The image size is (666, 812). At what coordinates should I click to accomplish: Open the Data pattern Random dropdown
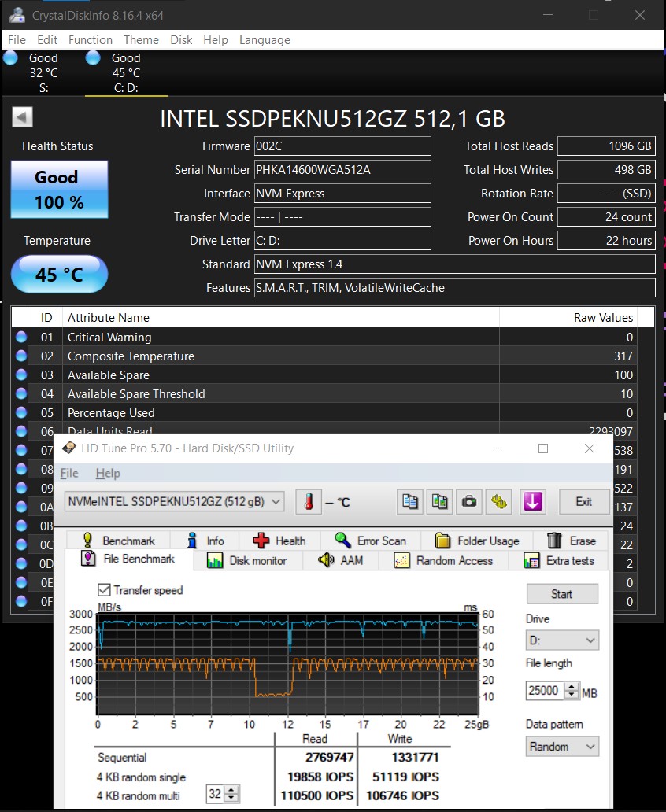point(562,747)
